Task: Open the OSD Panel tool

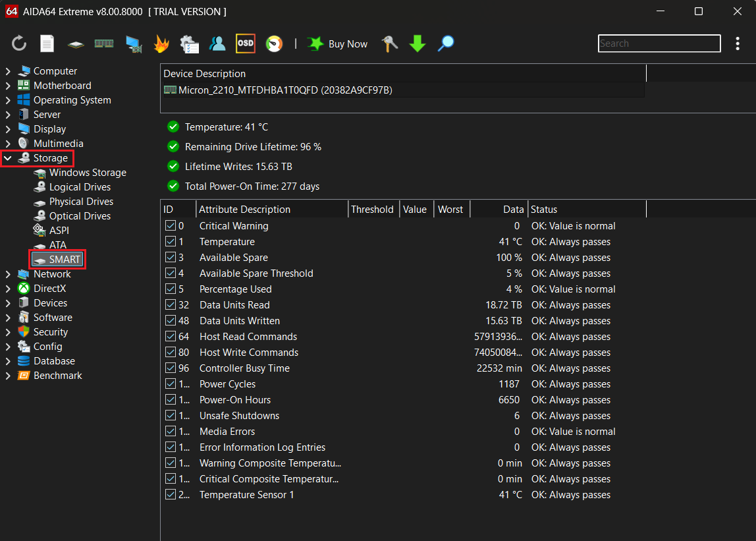Action: point(246,43)
